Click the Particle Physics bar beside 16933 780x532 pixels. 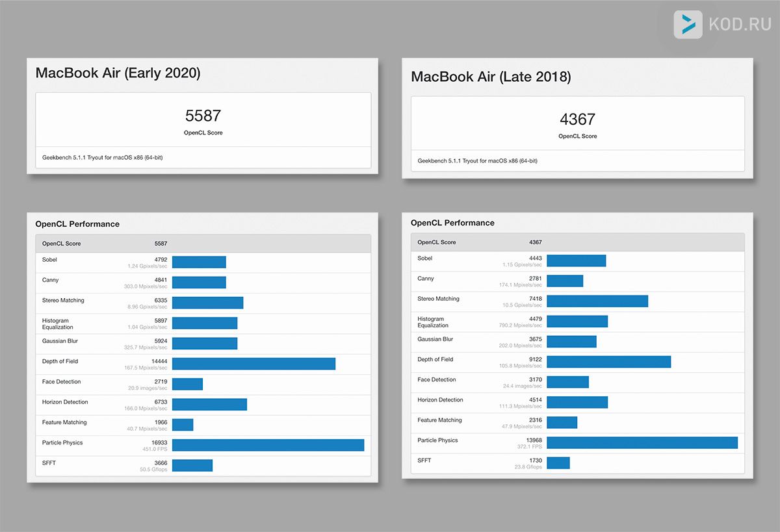[268, 445]
